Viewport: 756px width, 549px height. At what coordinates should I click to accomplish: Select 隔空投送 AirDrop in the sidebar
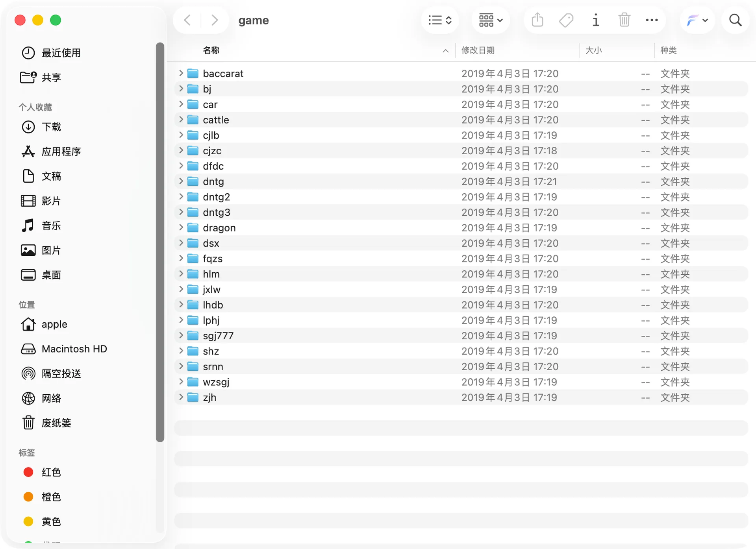51,373
